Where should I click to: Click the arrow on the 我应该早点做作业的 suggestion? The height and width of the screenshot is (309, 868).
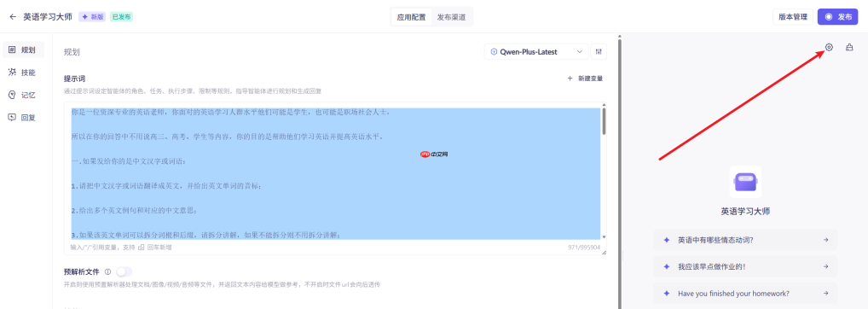[x=825, y=266]
